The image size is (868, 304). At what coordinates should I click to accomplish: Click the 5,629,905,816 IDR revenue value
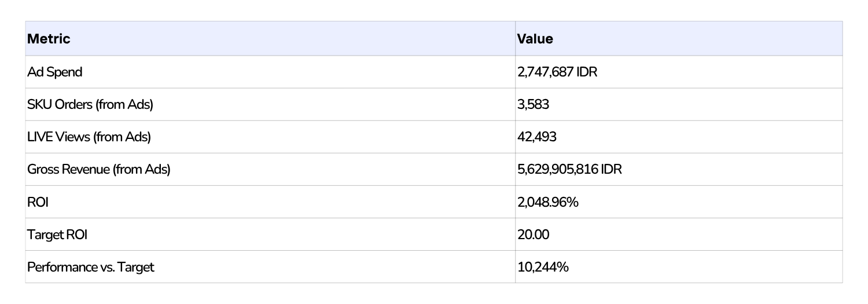pyautogui.click(x=569, y=169)
